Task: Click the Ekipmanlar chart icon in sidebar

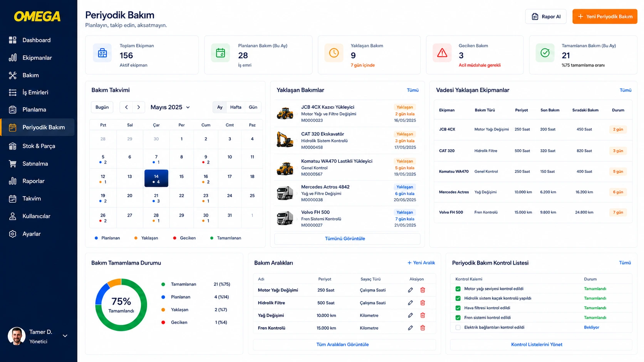Action: tap(13, 58)
